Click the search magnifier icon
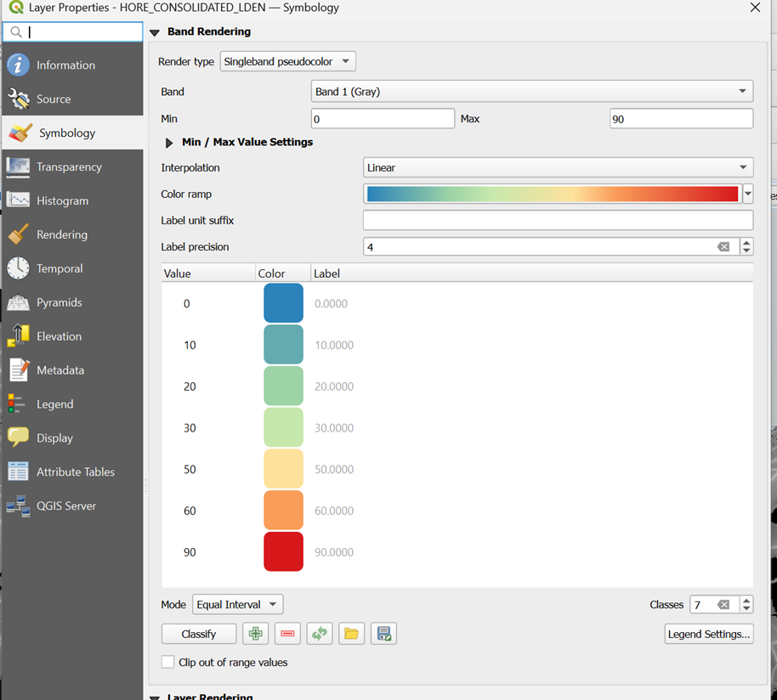This screenshot has width=777, height=700. pos(16,32)
